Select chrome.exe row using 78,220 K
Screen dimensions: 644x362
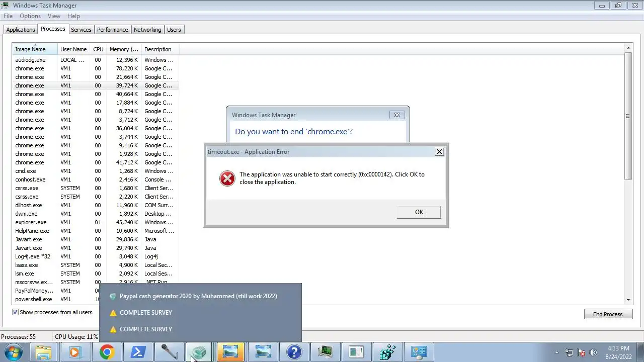point(96,68)
